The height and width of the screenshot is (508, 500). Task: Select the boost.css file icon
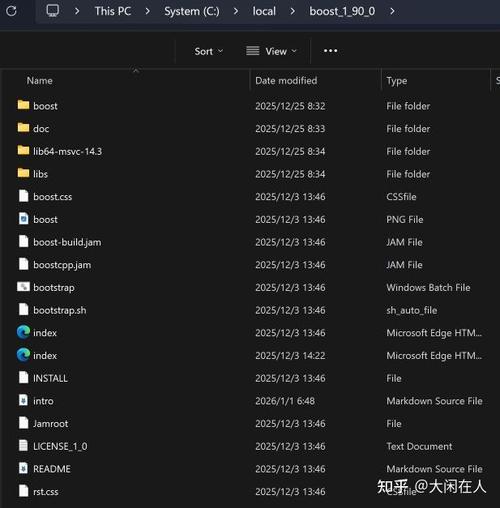click(23, 196)
